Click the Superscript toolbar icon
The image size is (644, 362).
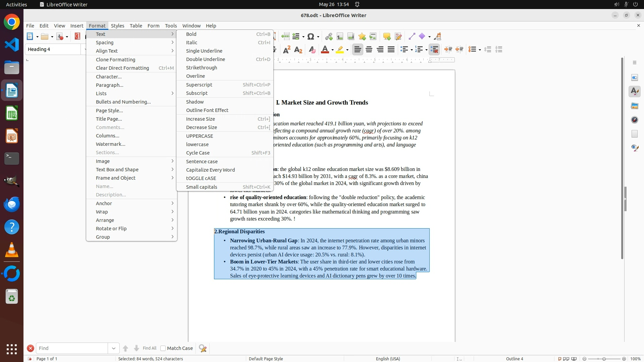click(287, 50)
